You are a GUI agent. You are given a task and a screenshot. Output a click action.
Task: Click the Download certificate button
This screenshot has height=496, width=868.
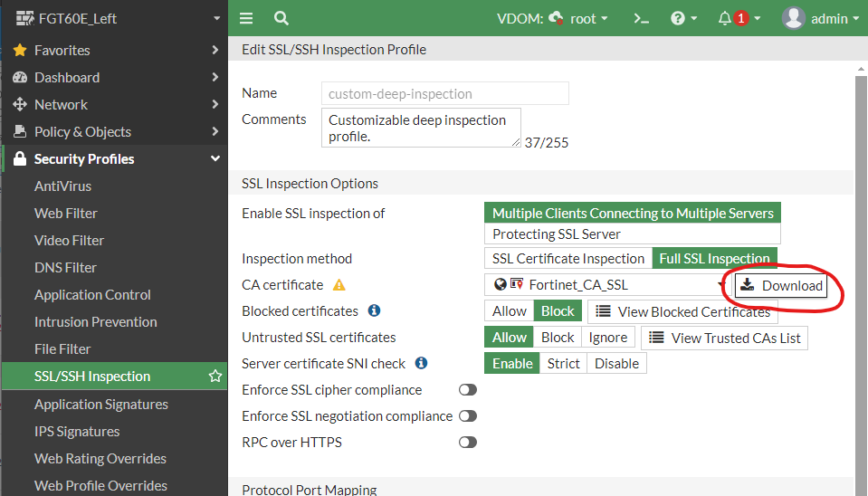(782, 286)
